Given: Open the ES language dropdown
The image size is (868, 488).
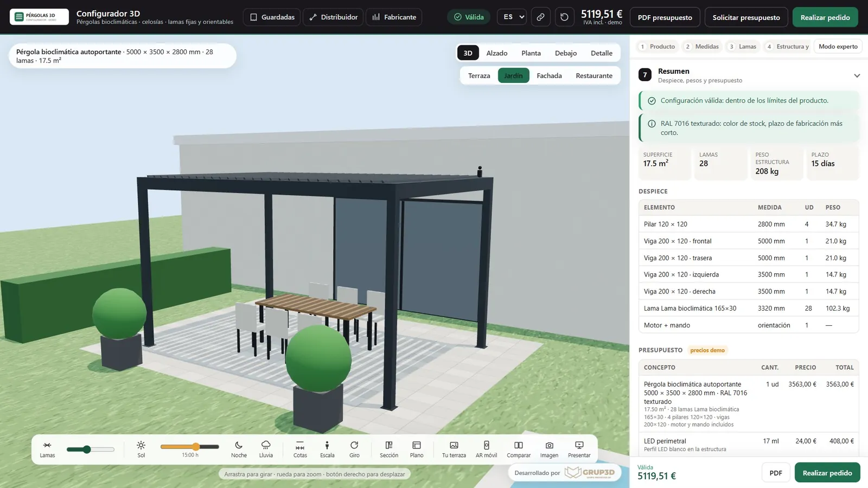Looking at the screenshot, I should coord(512,17).
